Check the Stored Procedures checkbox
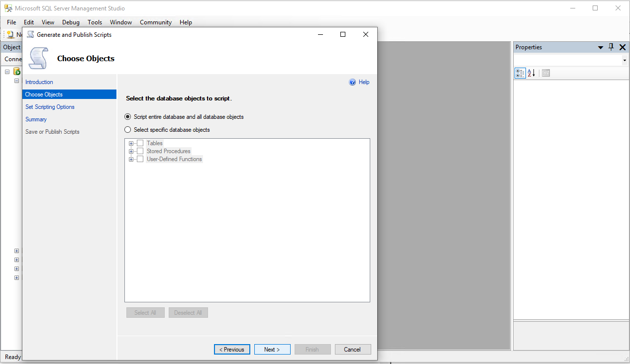The height and width of the screenshot is (364, 630). (x=140, y=151)
